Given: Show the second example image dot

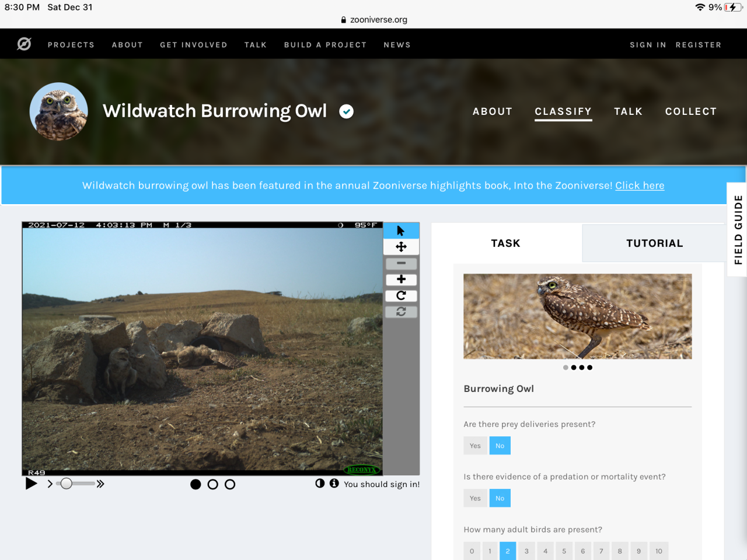Looking at the screenshot, I should (574, 367).
